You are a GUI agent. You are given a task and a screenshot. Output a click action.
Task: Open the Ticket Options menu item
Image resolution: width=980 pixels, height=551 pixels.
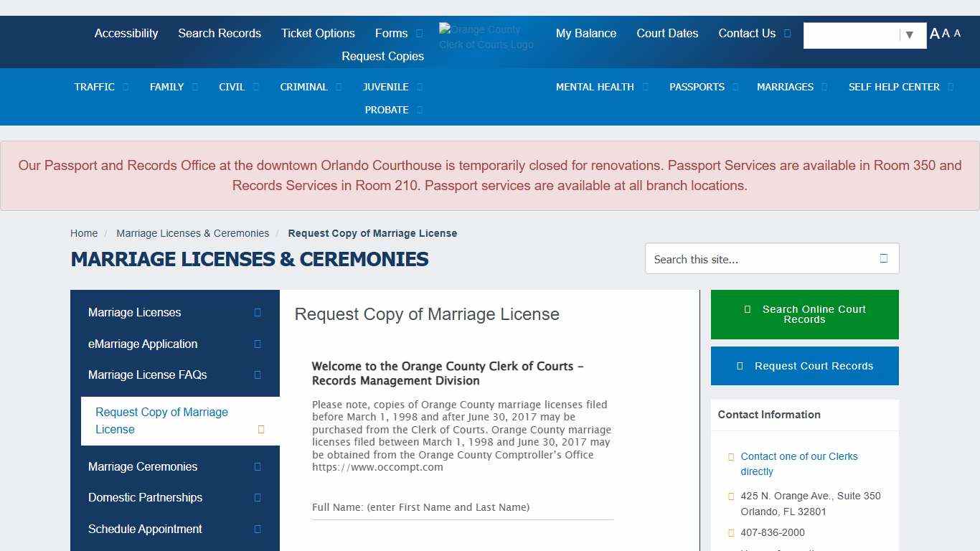[318, 34]
